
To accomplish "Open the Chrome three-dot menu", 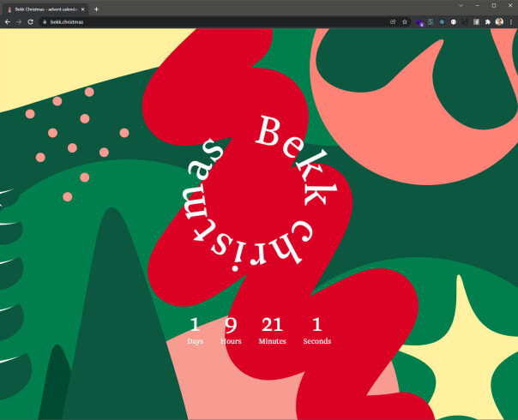I will click(x=511, y=21).
